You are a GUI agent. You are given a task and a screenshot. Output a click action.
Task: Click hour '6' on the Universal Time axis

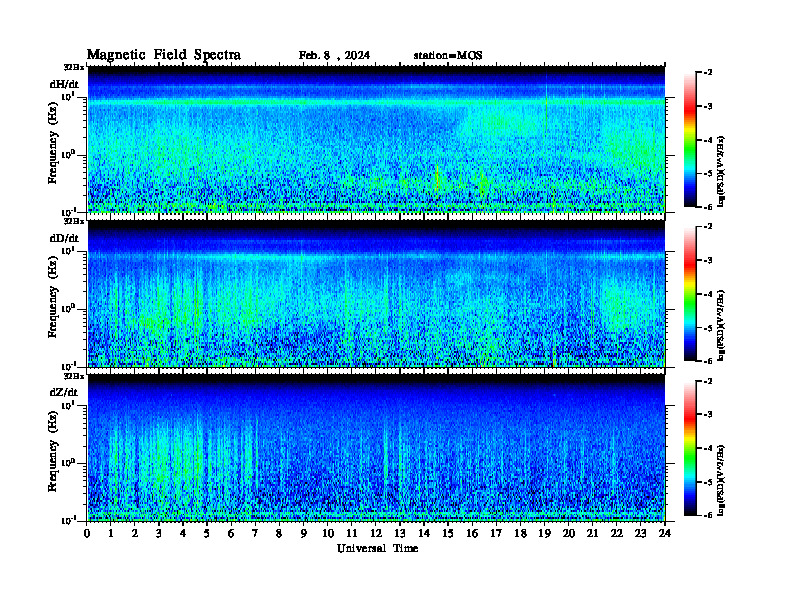231,533
